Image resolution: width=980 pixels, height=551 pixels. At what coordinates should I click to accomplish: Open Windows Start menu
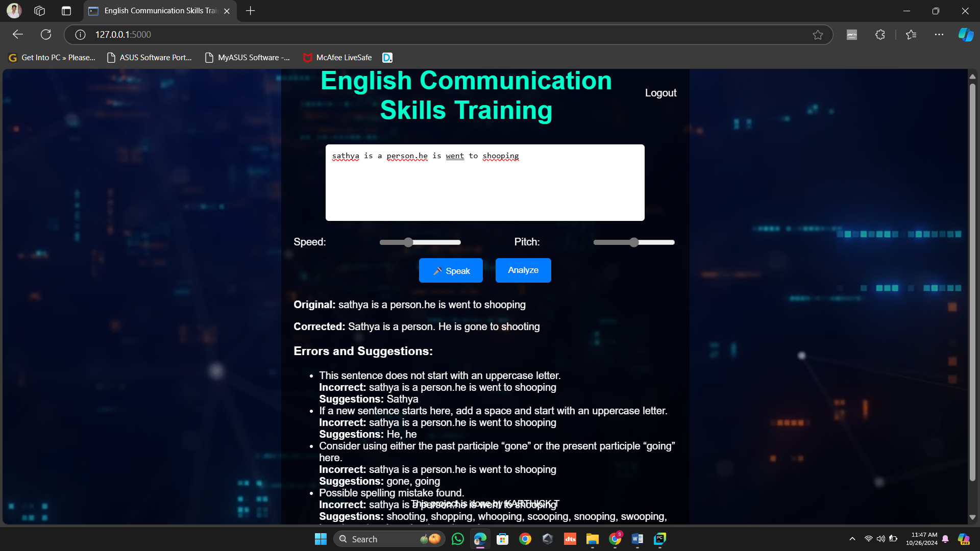point(321,539)
